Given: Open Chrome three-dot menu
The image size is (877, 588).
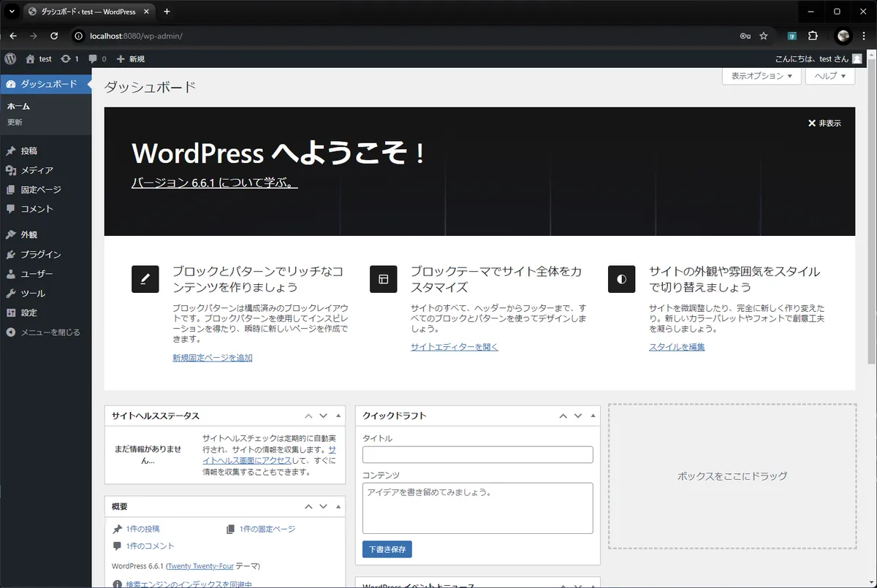Looking at the screenshot, I should (x=865, y=36).
